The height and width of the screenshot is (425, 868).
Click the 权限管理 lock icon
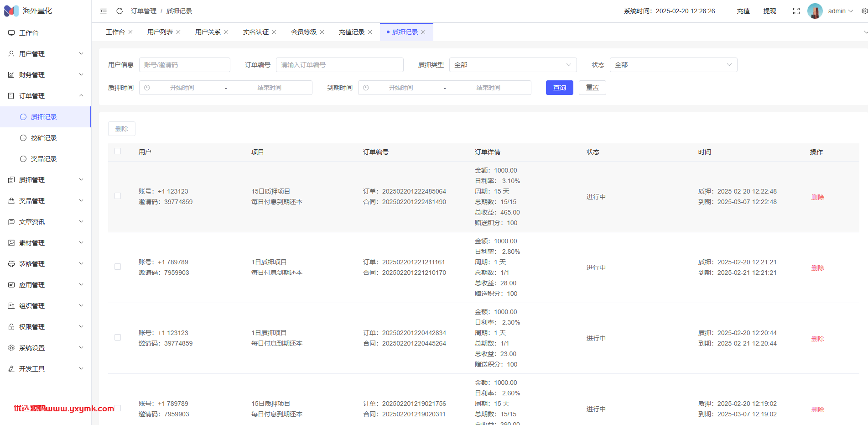tap(11, 327)
